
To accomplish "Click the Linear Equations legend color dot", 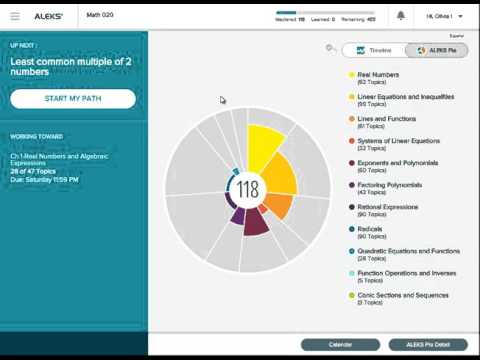I will (x=351, y=97).
